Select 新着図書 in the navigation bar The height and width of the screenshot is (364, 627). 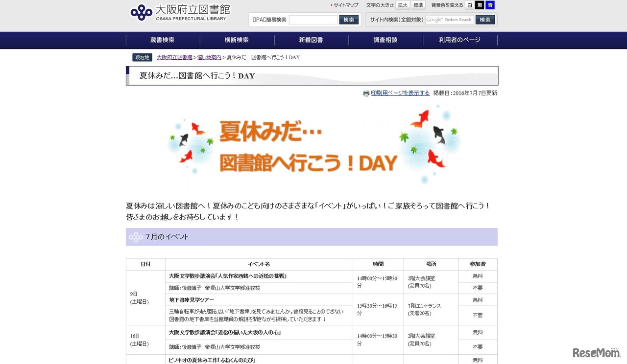coord(311,40)
